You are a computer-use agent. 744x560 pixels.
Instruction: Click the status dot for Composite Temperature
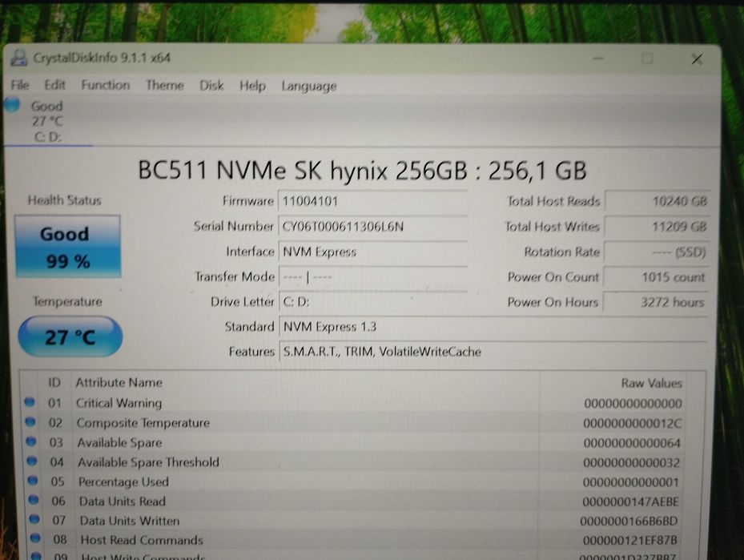[30, 421]
